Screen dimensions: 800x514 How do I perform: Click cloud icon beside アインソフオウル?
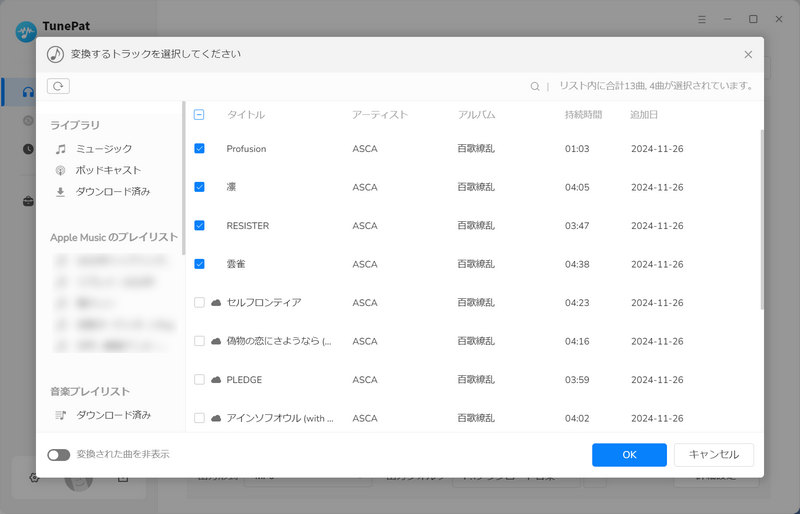216,418
